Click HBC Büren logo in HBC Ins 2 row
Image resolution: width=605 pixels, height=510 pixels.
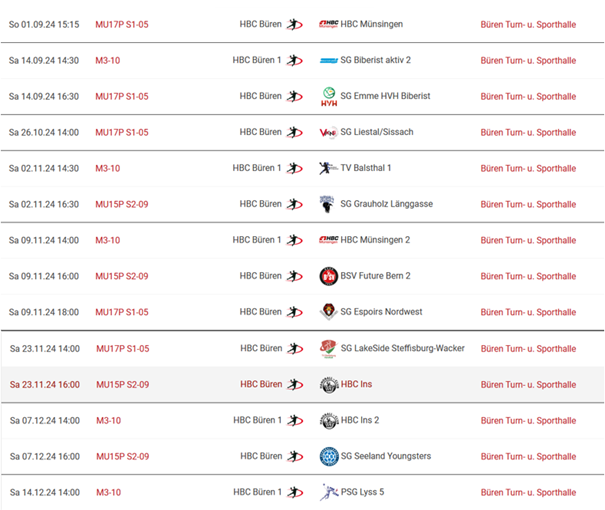[x=295, y=420]
